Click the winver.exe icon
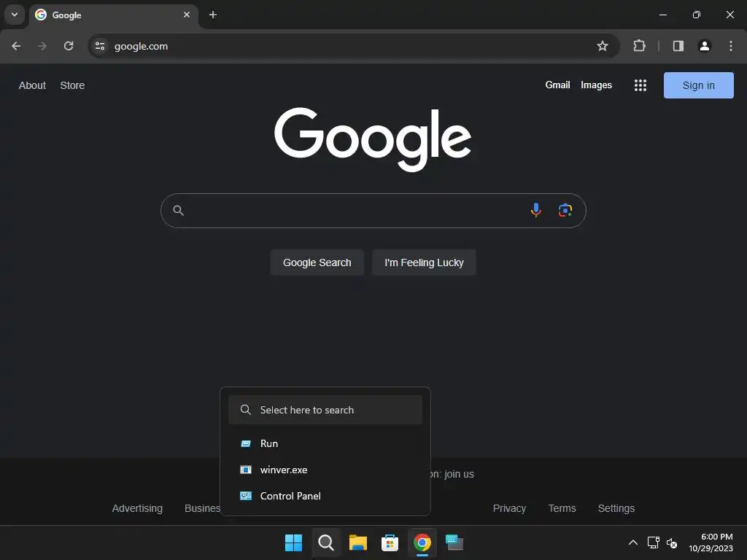 click(x=245, y=470)
